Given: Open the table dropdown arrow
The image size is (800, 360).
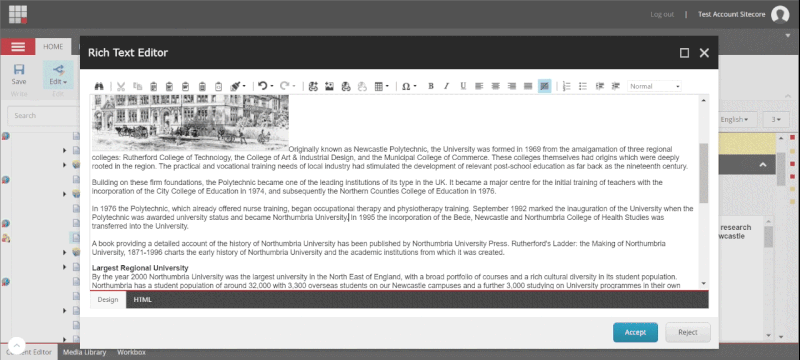Looking at the screenshot, I should (387, 87).
